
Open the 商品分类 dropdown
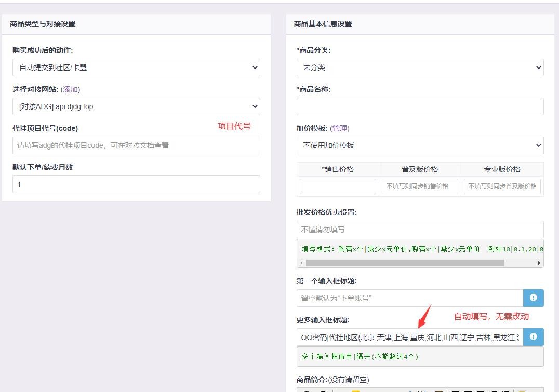pyautogui.click(x=420, y=67)
